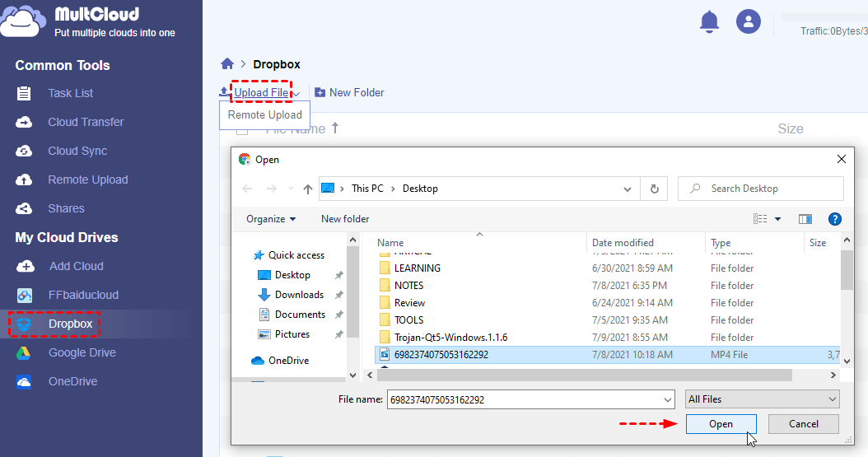
Task: Click the File name input field
Action: tap(525, 399)
